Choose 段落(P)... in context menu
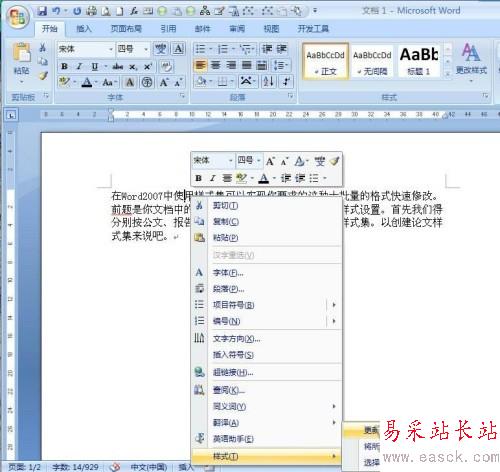 [267, 289]
